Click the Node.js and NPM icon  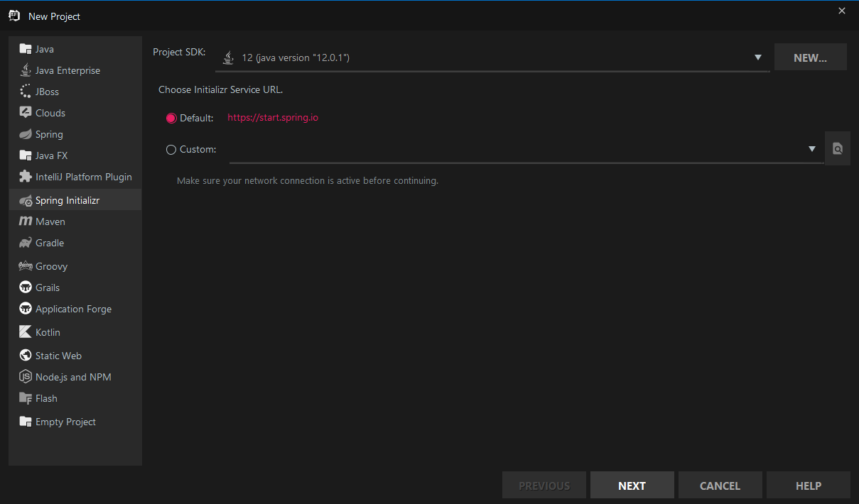pyautogui.click(x=26, y=377)
